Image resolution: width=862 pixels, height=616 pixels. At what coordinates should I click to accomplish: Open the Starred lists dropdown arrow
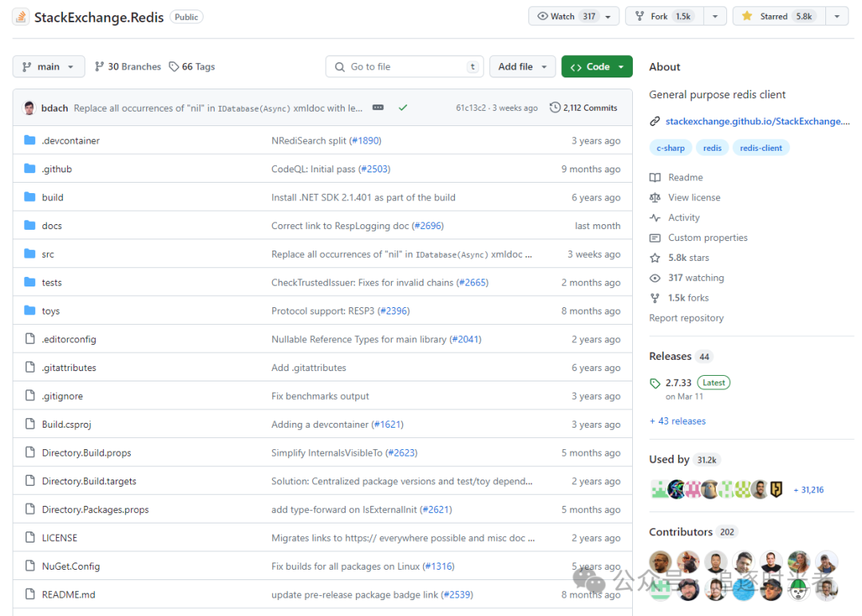pos(837,17)
